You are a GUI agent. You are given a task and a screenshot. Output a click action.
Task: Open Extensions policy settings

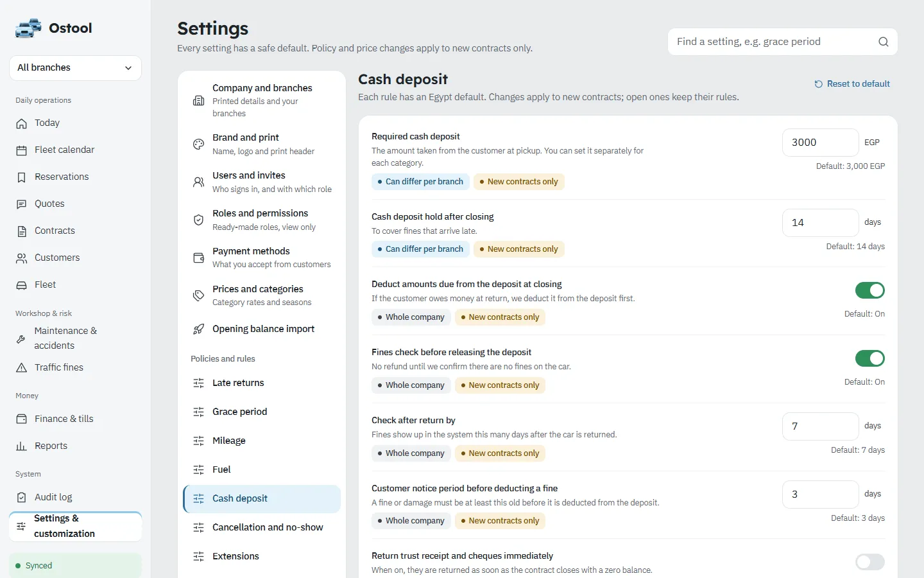pos(262,557)
